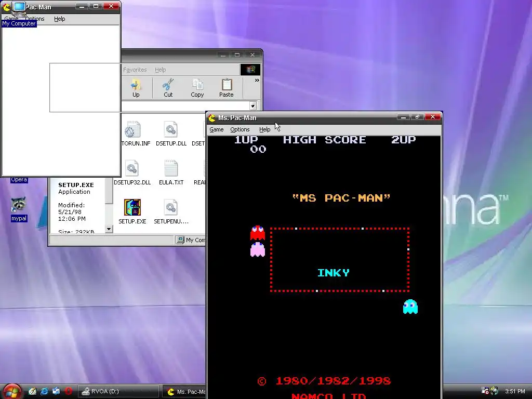Expand the toolbar overflow chevron in Explorer
The height and width of the screenshot is (399, 532).
click(257, 81)
